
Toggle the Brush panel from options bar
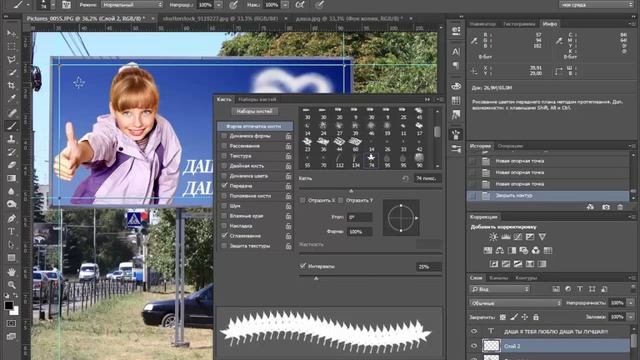pos(66,5)
